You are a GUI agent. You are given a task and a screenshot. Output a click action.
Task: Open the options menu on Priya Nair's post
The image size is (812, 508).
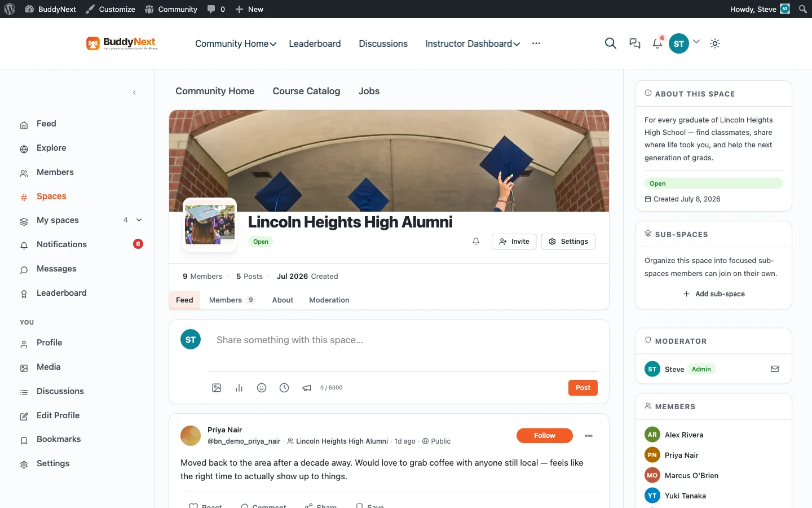tap(589, 436)
